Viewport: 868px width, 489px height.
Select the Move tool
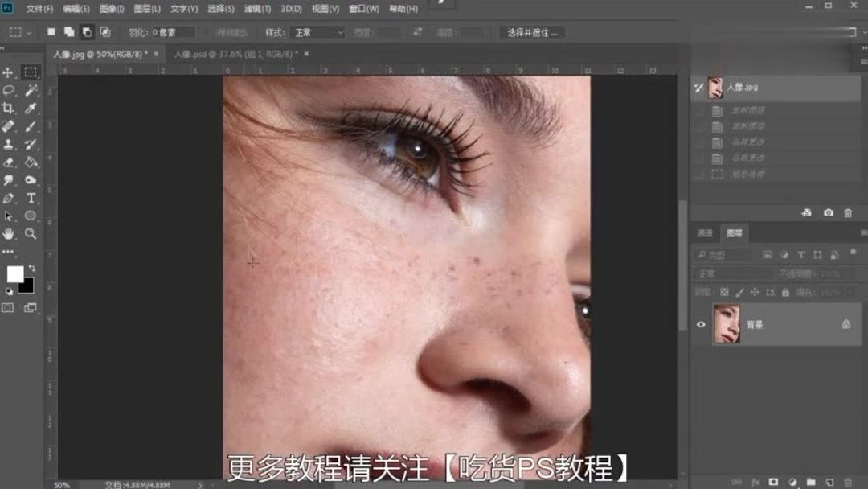[x=10, y=71]
